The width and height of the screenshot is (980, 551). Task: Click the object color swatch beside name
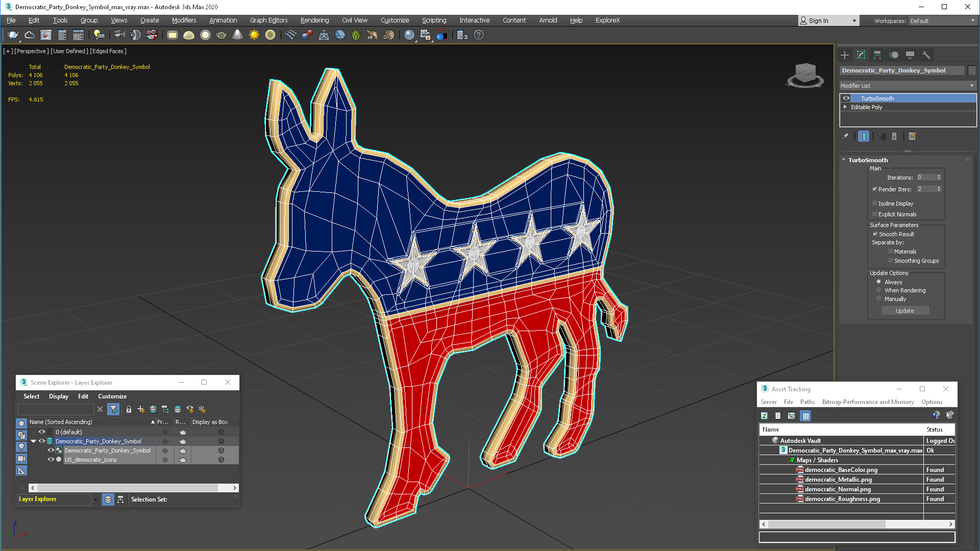(x=972, y=70)
